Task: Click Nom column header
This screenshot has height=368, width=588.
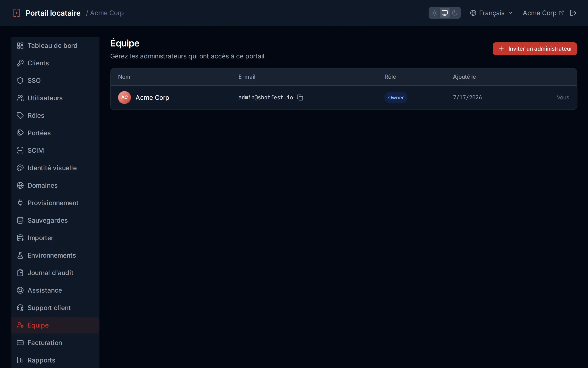Action: click(x=124, y=77)
